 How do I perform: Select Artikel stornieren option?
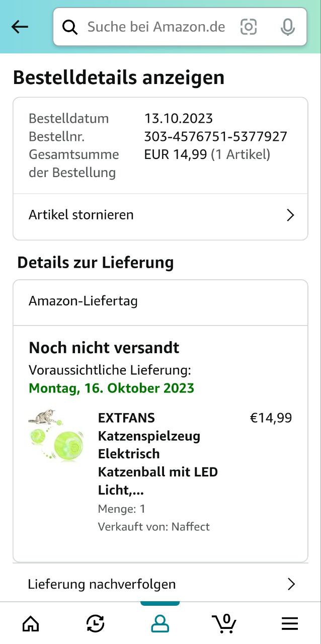click(x=81, y=215)
